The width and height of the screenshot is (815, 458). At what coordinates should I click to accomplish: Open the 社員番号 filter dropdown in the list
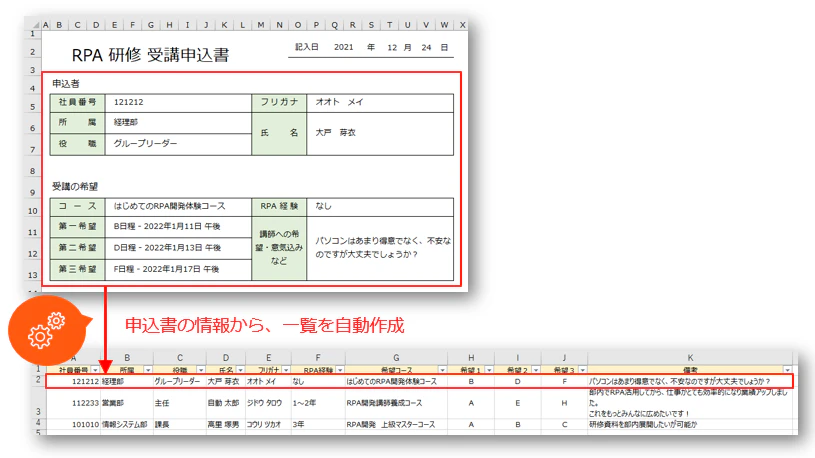pos(95,370)
